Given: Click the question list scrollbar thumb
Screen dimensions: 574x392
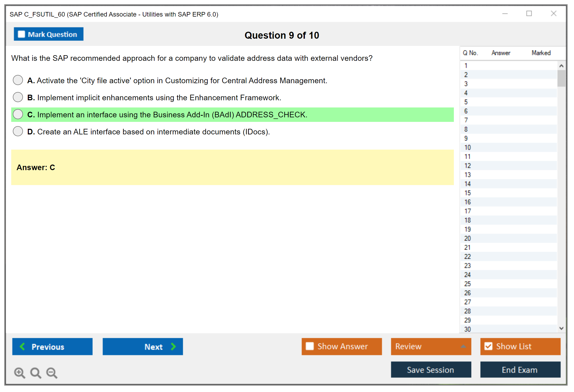Looking at the screenshot, I should click(561, 78).
